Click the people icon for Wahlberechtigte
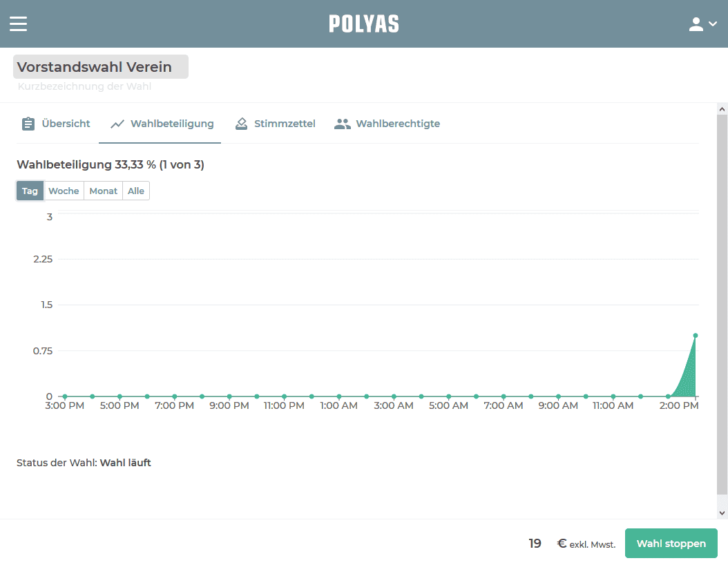The image size is (728, 565). click(x=343, y=124)
